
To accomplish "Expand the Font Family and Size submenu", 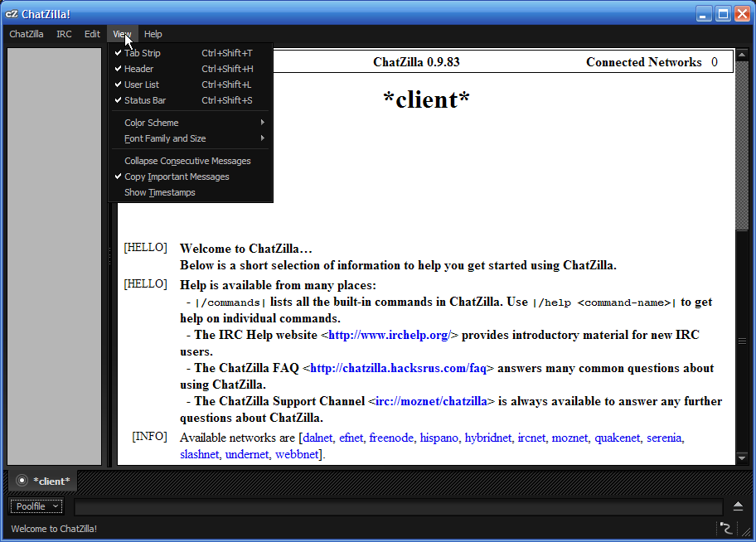I will click(x=191, y=139).
